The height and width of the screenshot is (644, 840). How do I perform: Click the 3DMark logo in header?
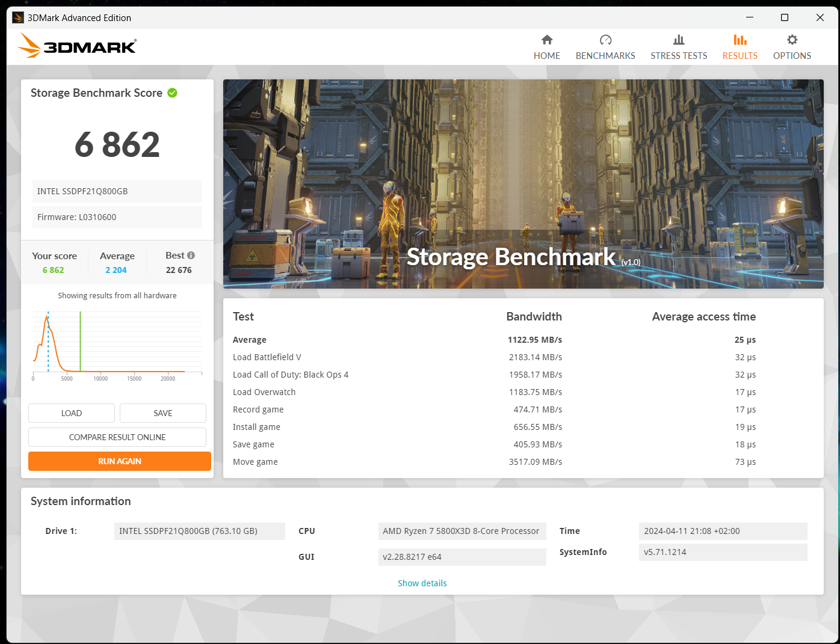[x=77, y=46]
